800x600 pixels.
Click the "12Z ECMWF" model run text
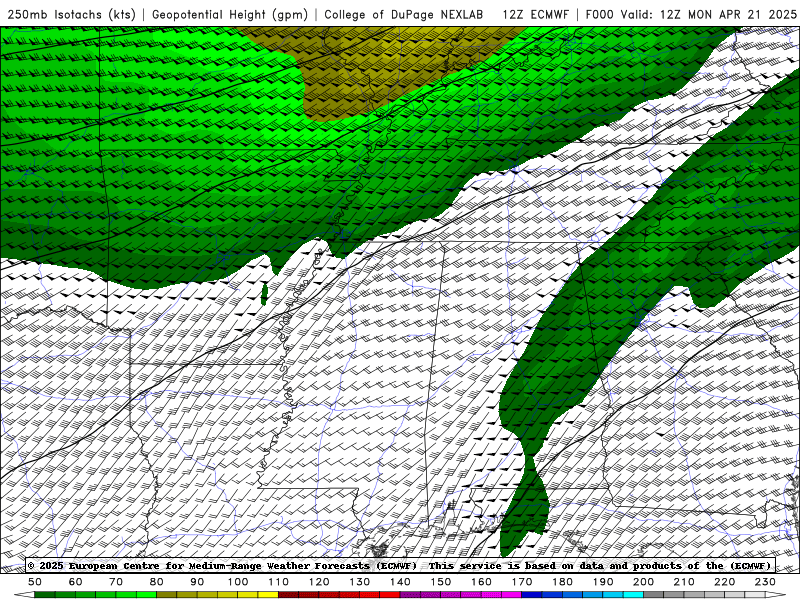(536, 15)
